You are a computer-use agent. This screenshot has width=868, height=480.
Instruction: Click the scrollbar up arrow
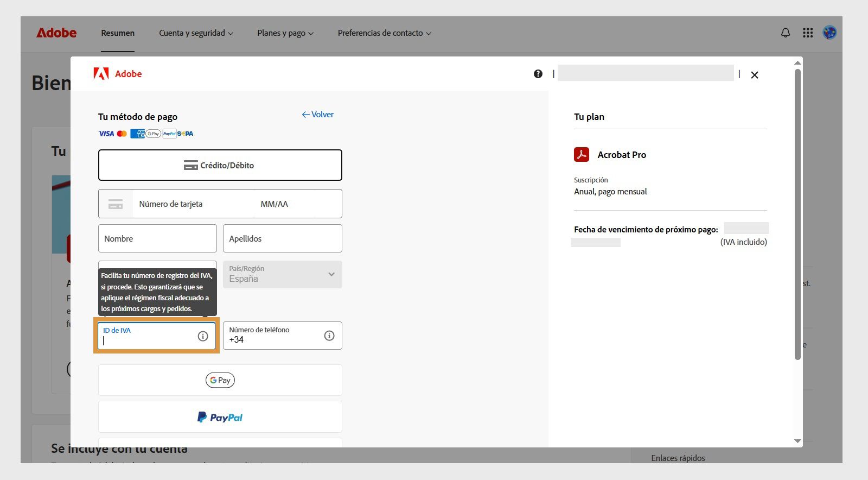[797, 63]
